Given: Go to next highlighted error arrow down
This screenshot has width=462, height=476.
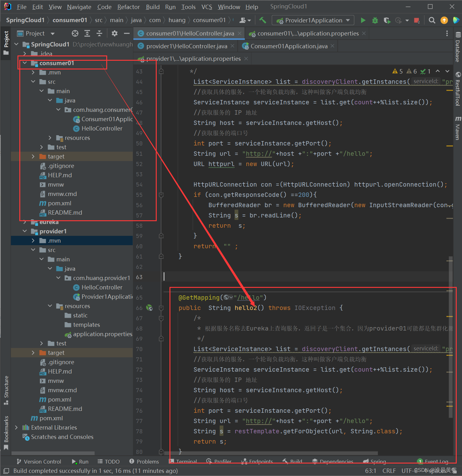Looking at the screenshot, I should point(447,71).
